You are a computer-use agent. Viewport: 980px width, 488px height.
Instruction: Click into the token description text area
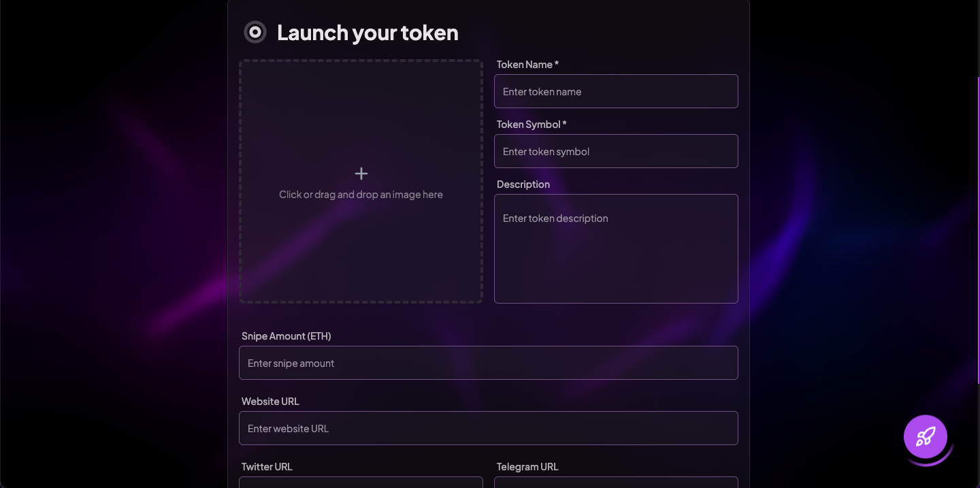[616, 248]
